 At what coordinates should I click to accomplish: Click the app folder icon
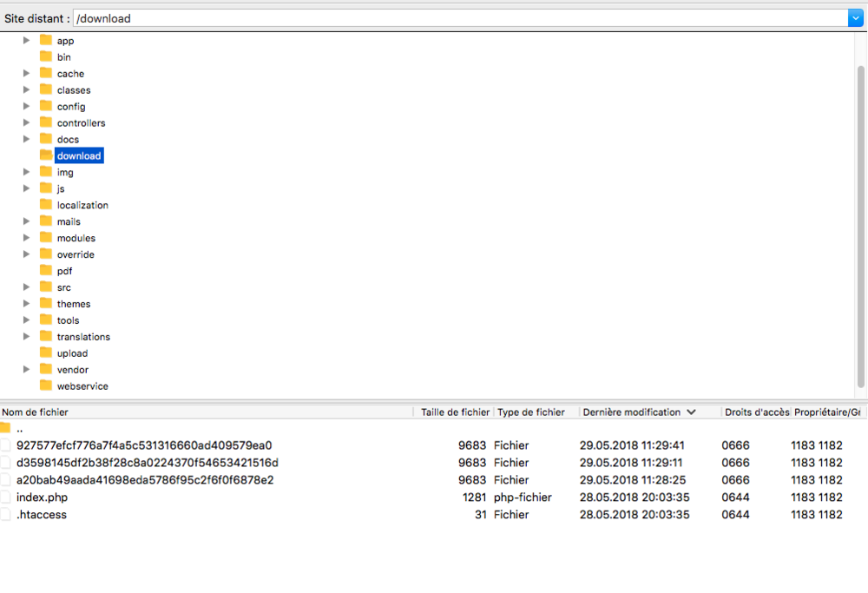pos(47,40)
